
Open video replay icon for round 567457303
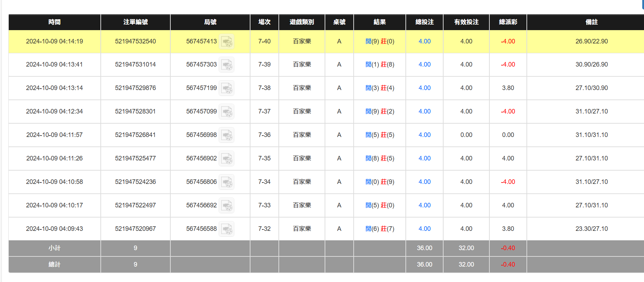226,65
